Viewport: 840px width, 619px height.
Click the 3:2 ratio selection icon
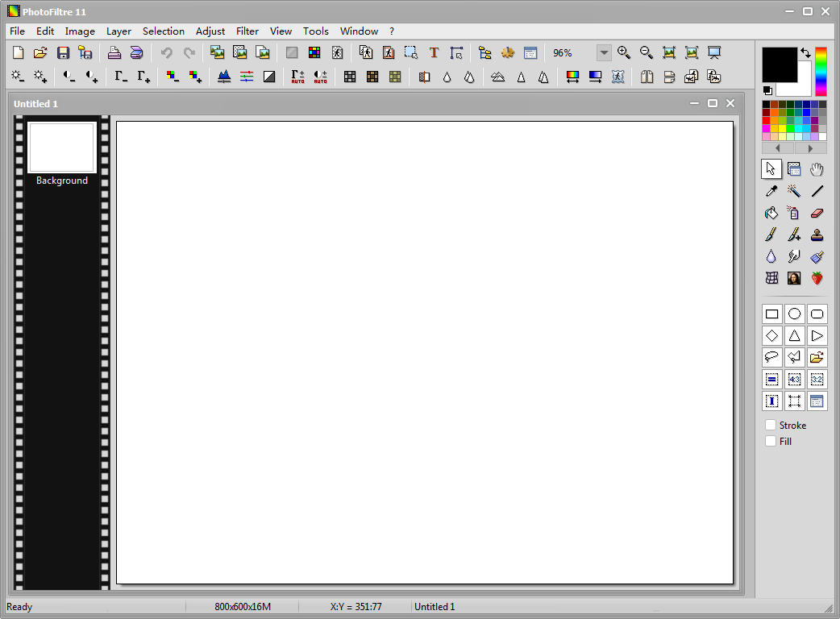[x=817, y=379]
